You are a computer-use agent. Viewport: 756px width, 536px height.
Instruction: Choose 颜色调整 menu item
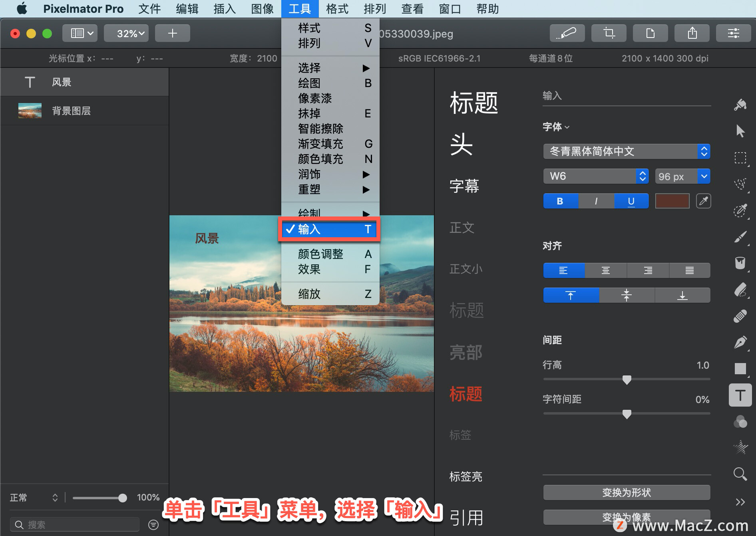(330, 254)
